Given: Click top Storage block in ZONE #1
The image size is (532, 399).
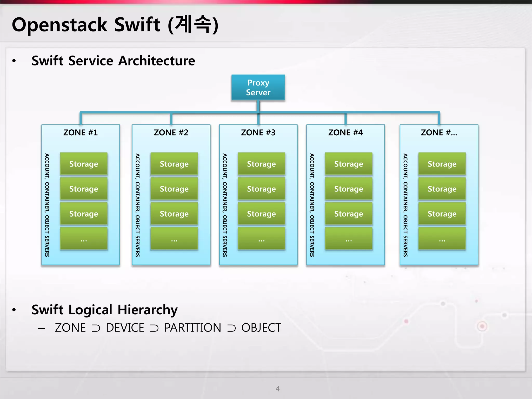Looking at the screenshot, I should point(84,164).
